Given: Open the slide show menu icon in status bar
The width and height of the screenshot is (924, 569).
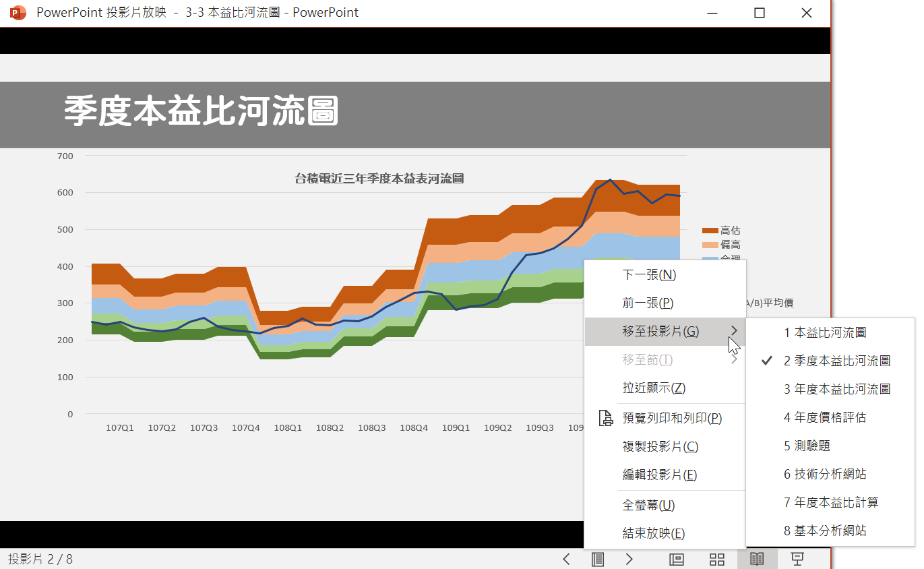Looking at the screenshot, I should point(598,559).
